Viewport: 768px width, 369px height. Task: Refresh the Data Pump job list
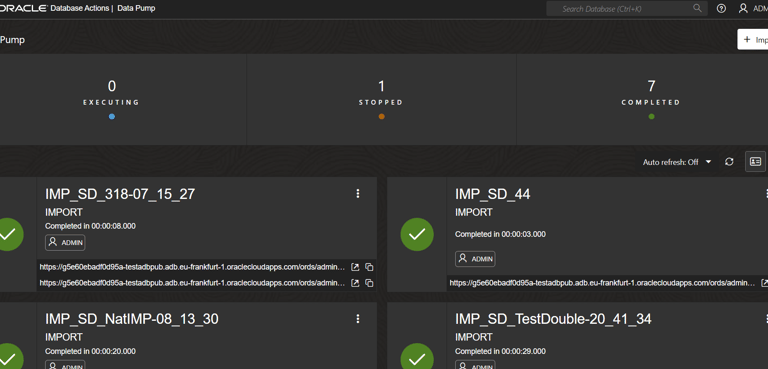click(729, 162)
